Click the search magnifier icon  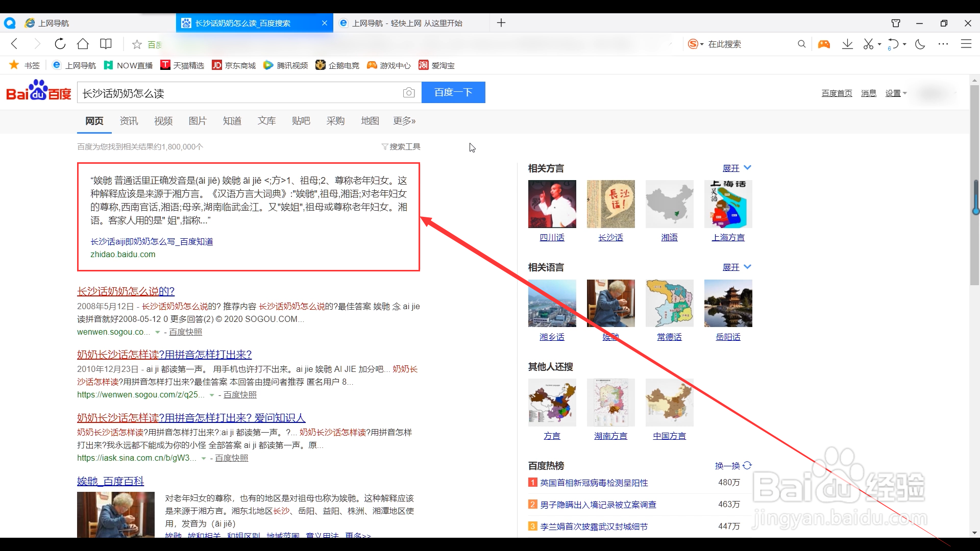coord(801,44)
